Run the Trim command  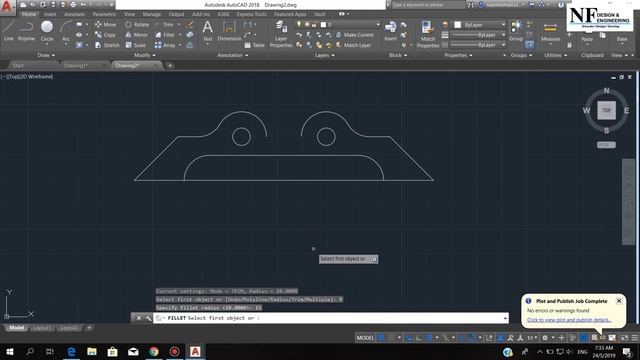point(164,24)
